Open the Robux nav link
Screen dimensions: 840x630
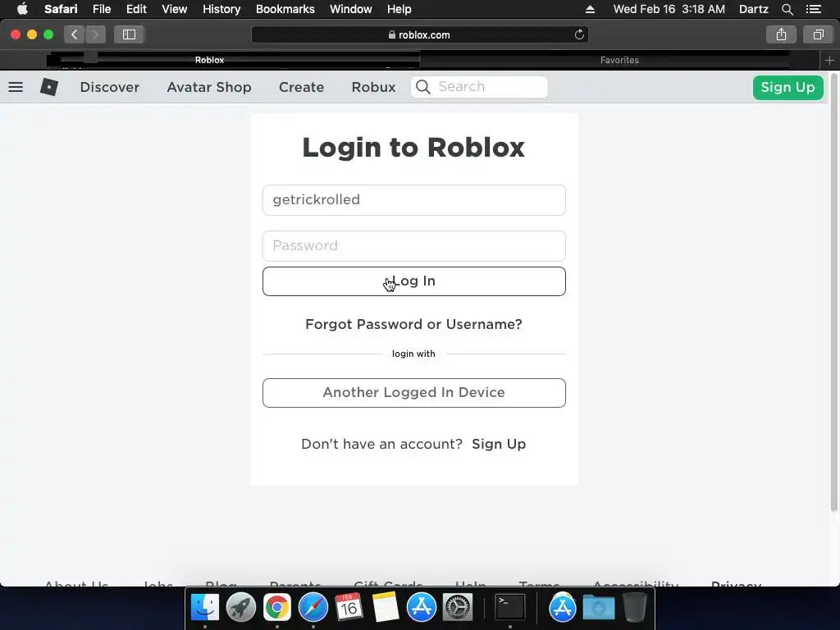tap(373, 87)
